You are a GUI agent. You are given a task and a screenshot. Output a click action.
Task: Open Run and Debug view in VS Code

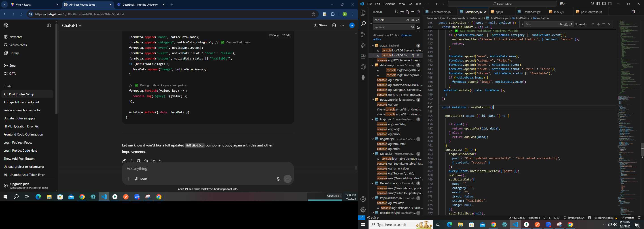click(x=363, y=45)
